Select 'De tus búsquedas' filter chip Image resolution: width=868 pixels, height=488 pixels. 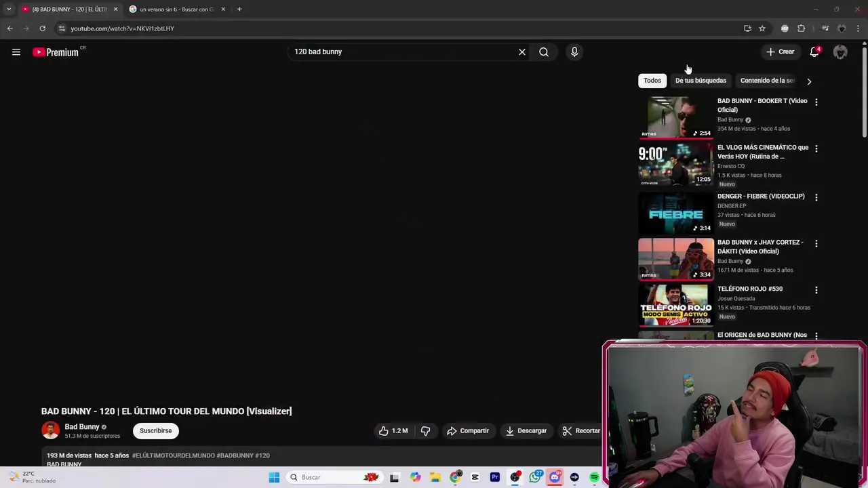(701, 81)
